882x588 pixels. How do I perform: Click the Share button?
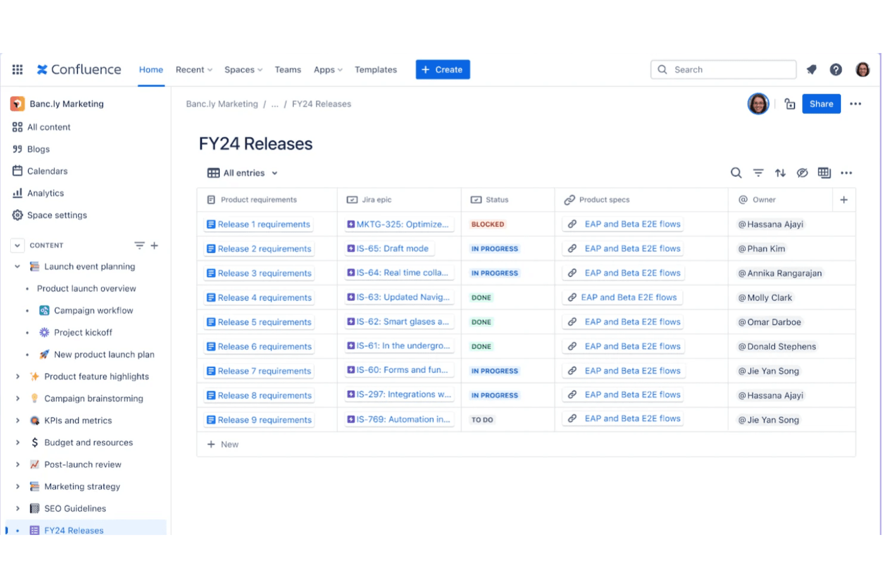[821, 104]
